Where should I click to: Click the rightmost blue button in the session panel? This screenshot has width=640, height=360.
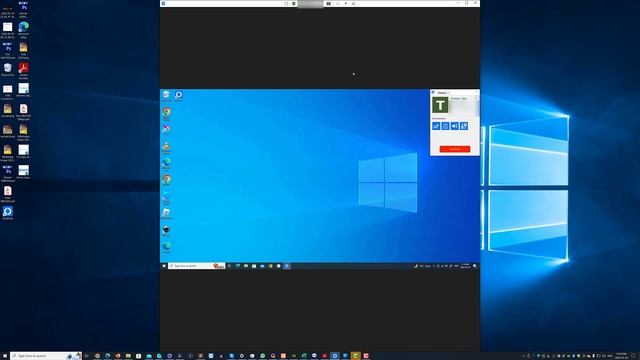(x=464, y=126)
